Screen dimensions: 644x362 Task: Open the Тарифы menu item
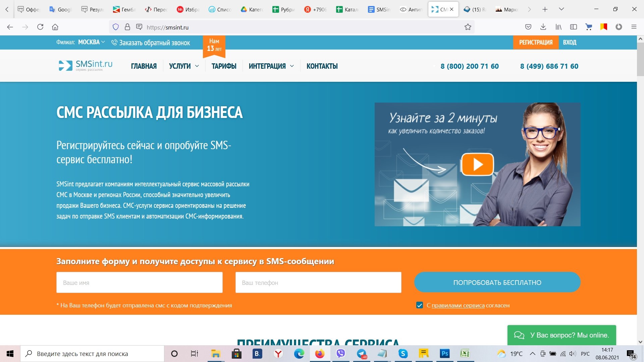click(224, 66)
